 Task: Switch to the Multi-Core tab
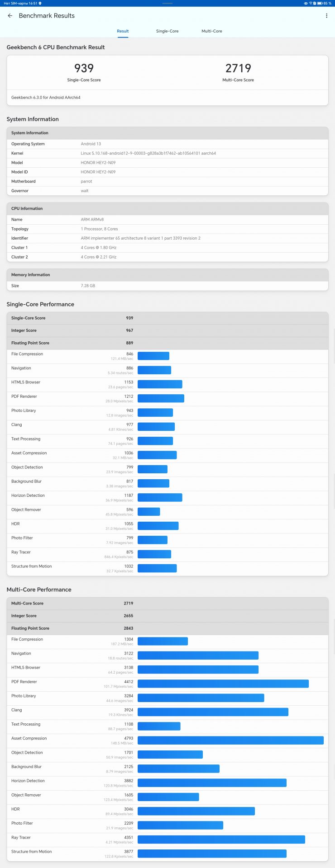coord(211,31)
